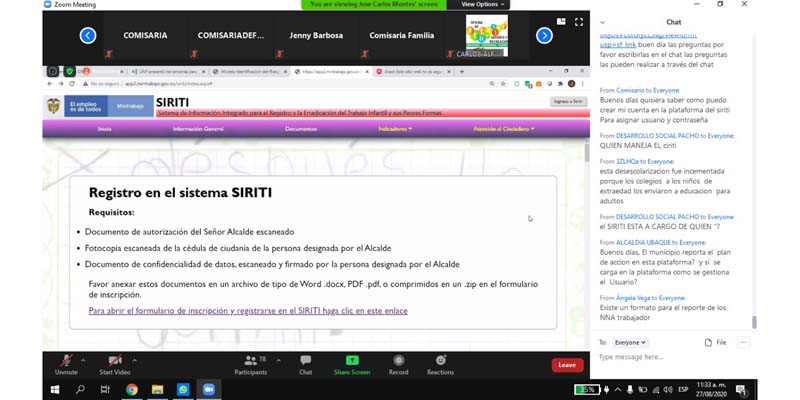800x400 pixels.
Task: Open WhatsApp from taskbar
Action: pos(183,389)
